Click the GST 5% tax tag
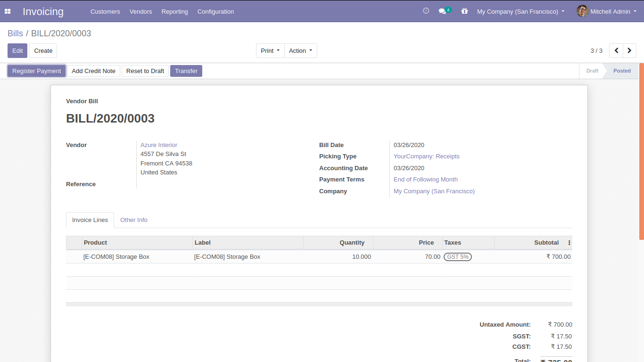Image resolution: width=644 pixels, height=362 pixels. [x=457, y=257]
